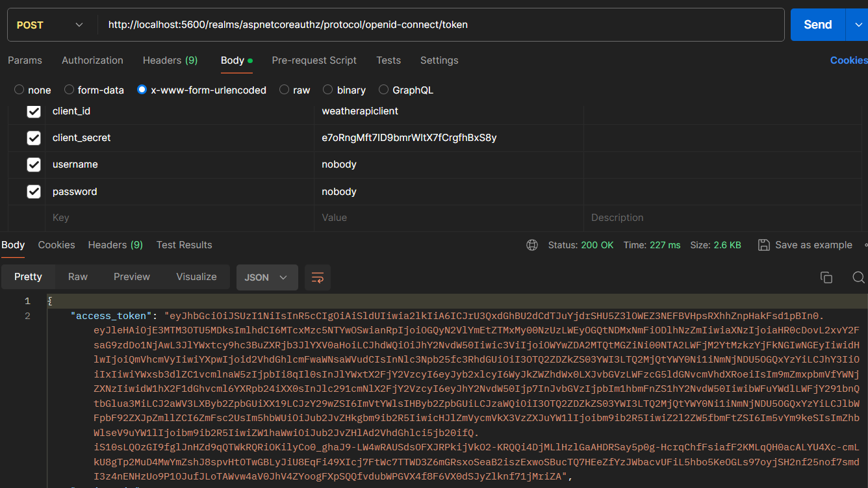Click the request URL field
This screenshot has width=868, height=488.
click(x=440, y=25)
